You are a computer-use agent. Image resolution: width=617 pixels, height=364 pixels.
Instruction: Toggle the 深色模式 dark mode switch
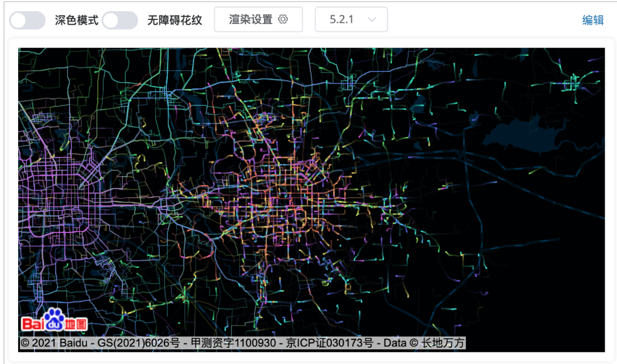click(x=28, y=20)
